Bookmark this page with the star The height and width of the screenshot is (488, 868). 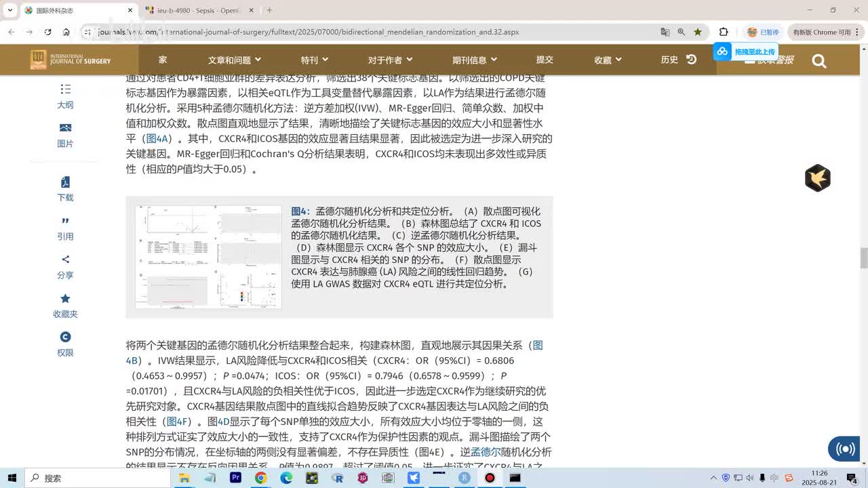click(x=698, y=32)
